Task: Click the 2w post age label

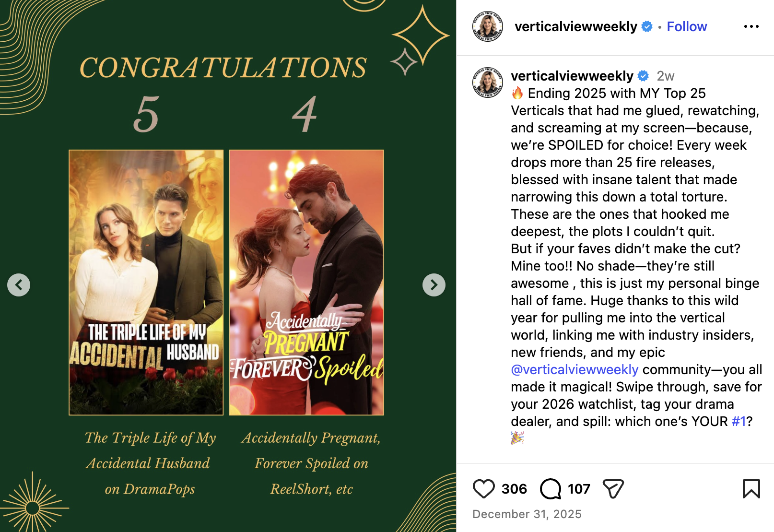Action: 665,76
